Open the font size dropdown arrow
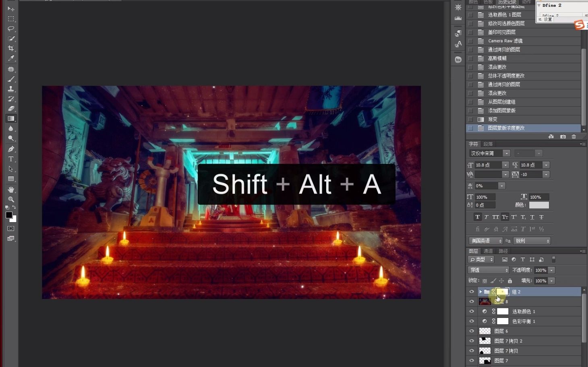This screenshot has height=367, width=588. (505, 165)
